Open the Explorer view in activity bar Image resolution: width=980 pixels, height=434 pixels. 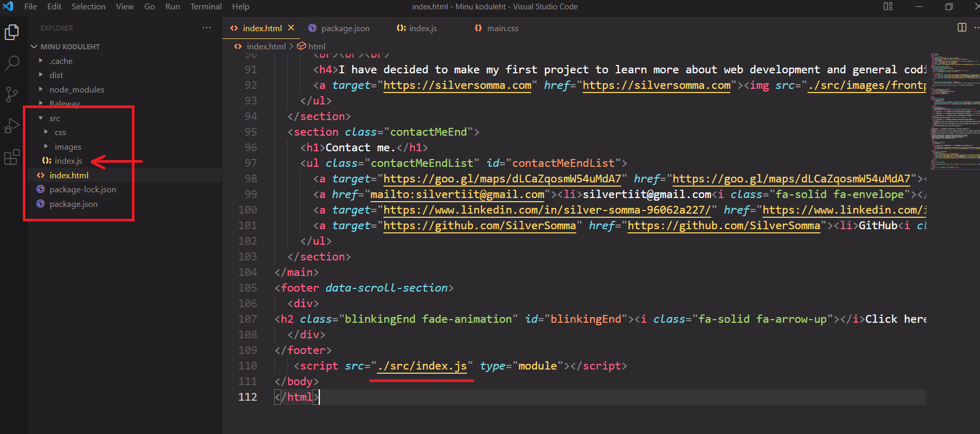point(11,32)
